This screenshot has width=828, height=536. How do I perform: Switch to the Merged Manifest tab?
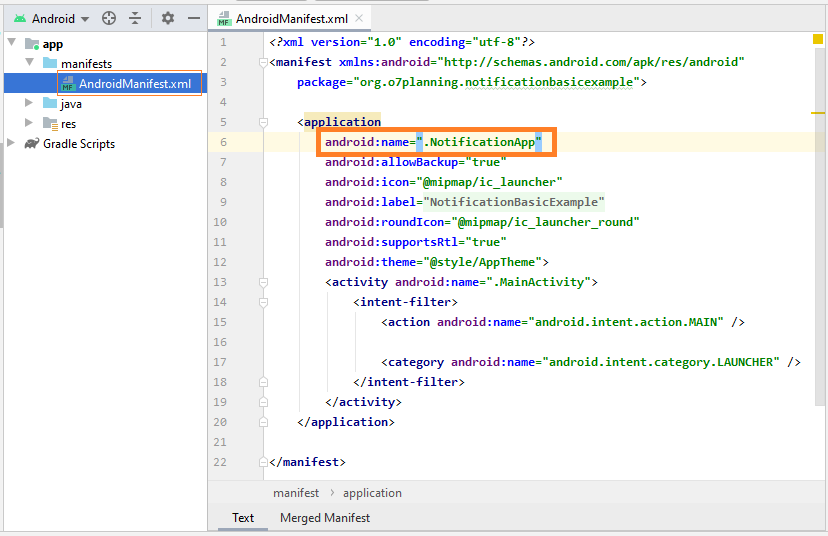click(x=325, y=518)
